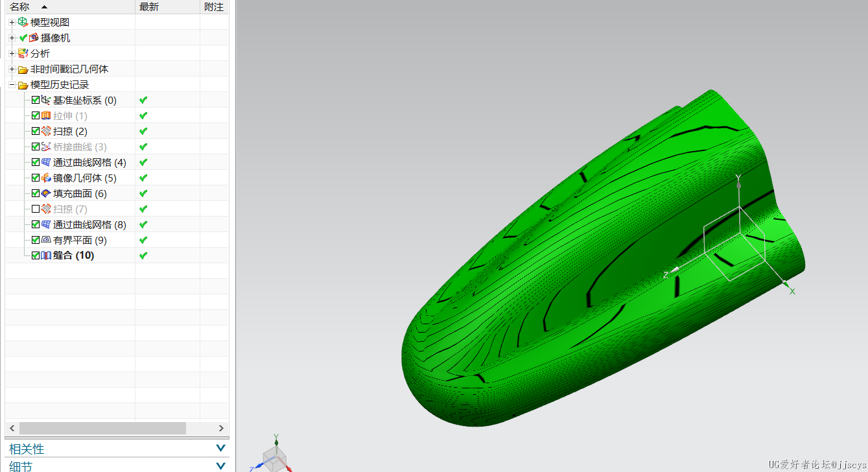Click the 通过曲线网格 (4) mesh icon
868x472 pixels.
pos(46,162)
